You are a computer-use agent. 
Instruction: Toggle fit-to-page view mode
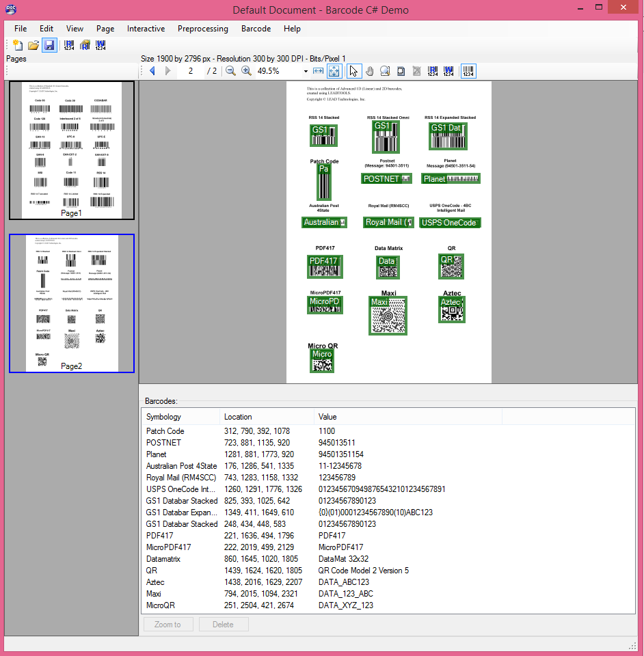tap(335, 71)
